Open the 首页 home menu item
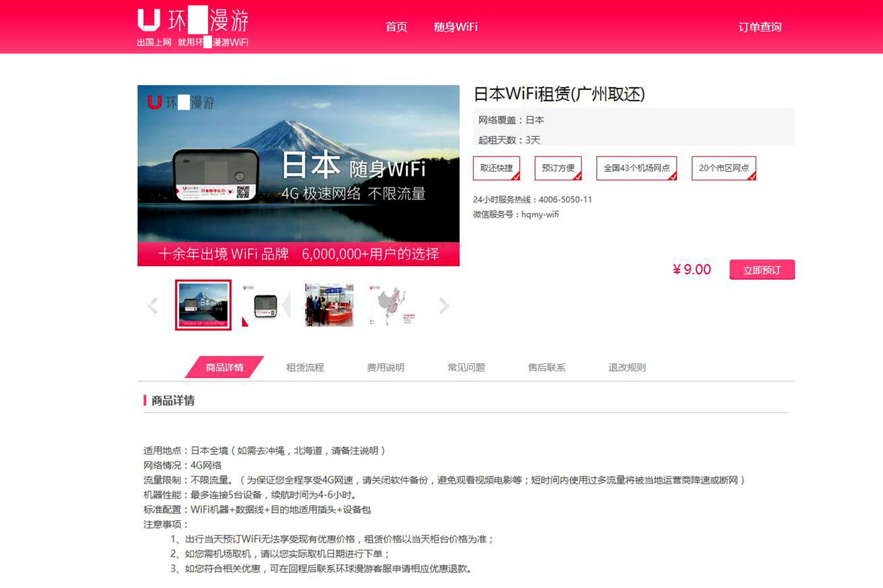 point(396,27)
